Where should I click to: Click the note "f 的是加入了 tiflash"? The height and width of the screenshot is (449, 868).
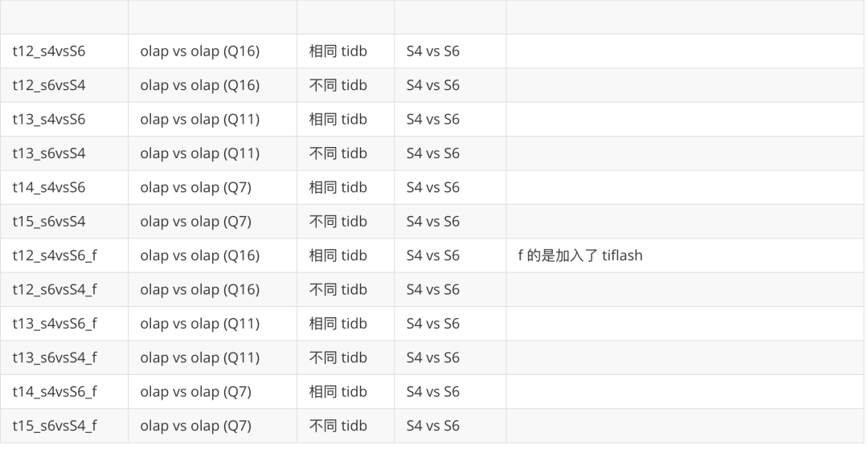(580, 255)
